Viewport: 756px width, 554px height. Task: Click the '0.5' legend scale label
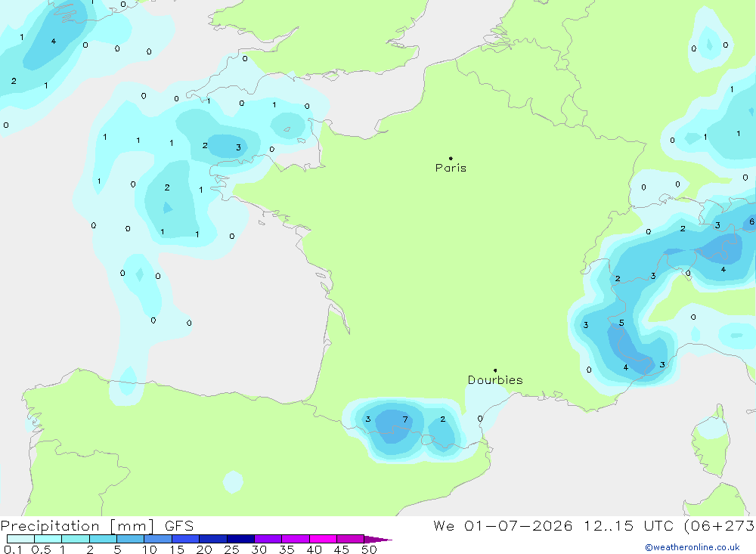(41, 549)
